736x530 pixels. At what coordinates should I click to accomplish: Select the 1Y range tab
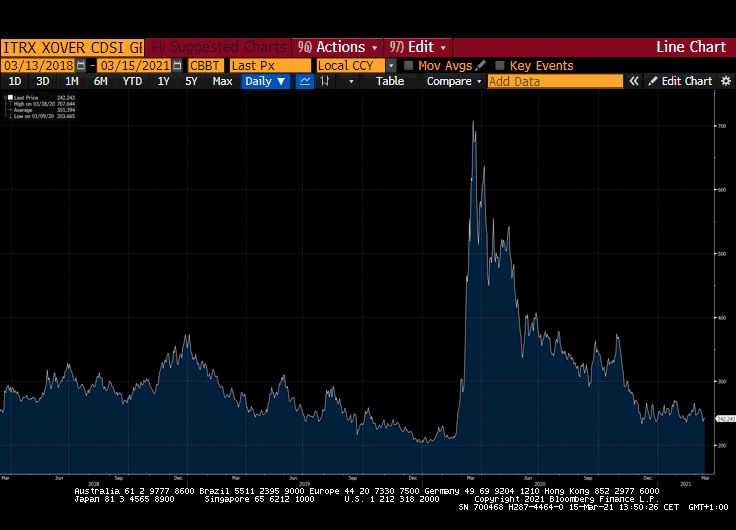tap(163, 81)
